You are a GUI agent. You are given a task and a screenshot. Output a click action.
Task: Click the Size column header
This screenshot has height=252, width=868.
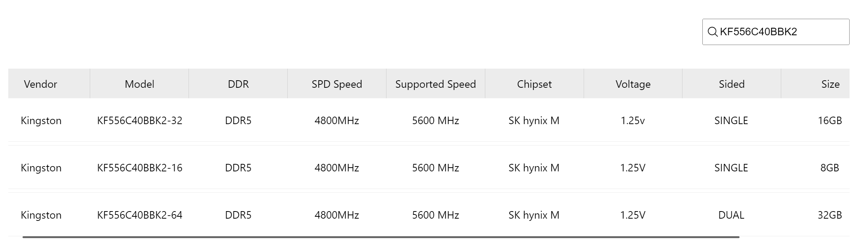click(x=830, y=84)
